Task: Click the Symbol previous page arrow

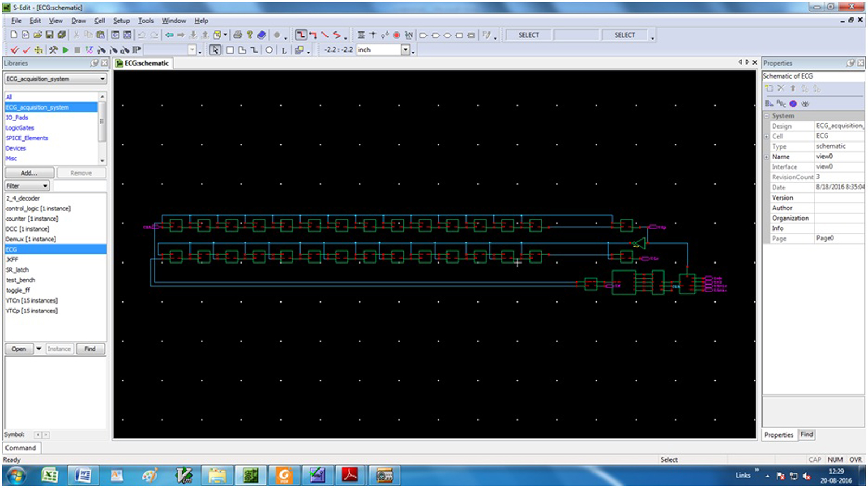Action: click(37, 435)
